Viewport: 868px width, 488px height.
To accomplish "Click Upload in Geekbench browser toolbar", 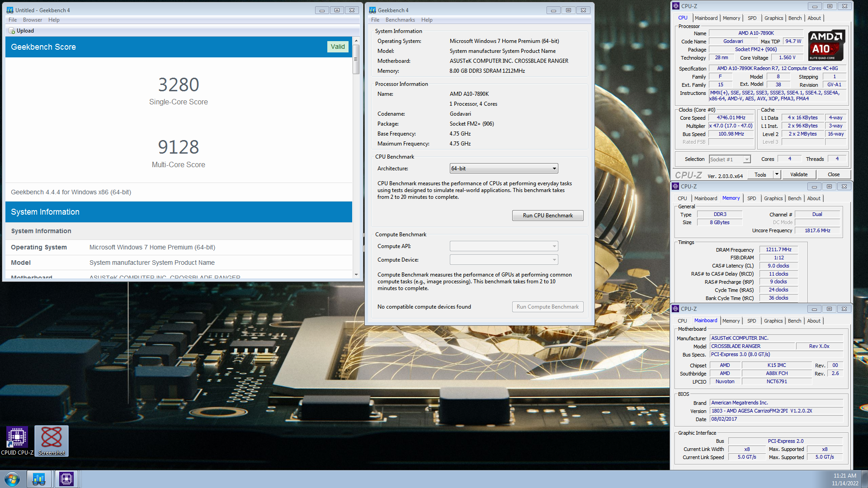I will pos(21,31).
